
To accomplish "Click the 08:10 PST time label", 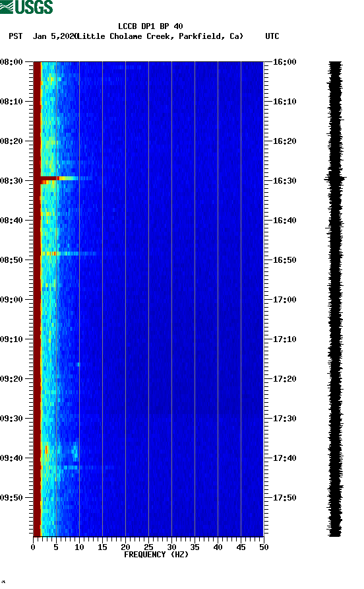I will [11, 102].
